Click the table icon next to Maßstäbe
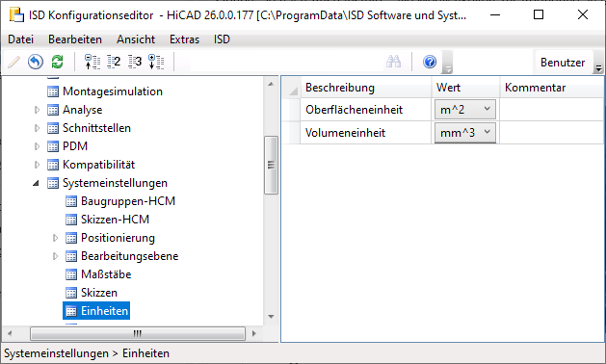 pyautogui.click(x=71, y=274)
